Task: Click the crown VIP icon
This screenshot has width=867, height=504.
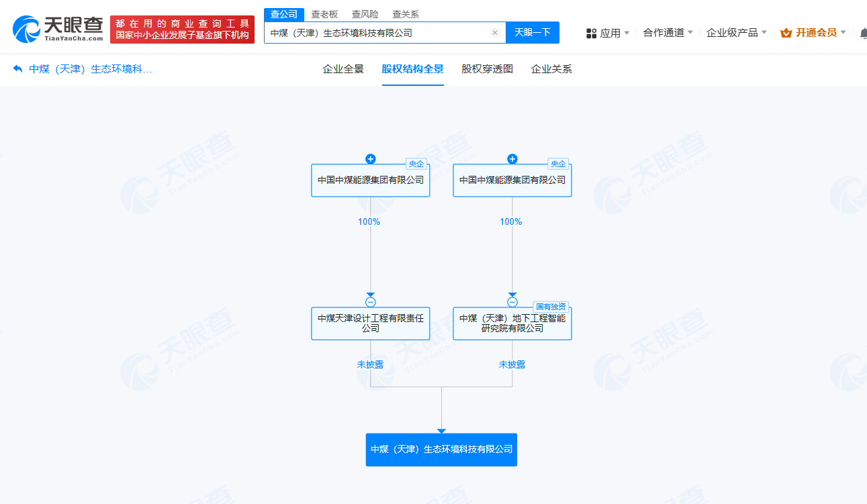Action: coord(786,32)
